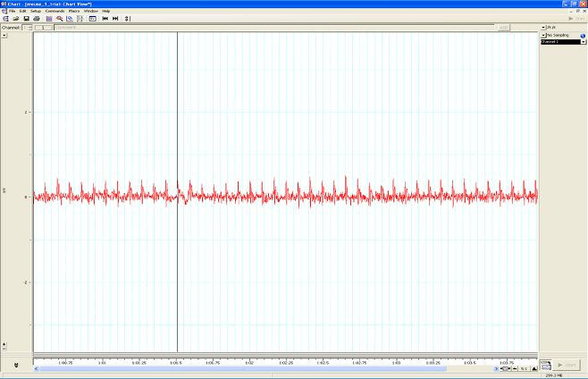Click the blue info icon by No Sampling
The width and height of the screenshot is (588, 379).
(x=583, y=36)
